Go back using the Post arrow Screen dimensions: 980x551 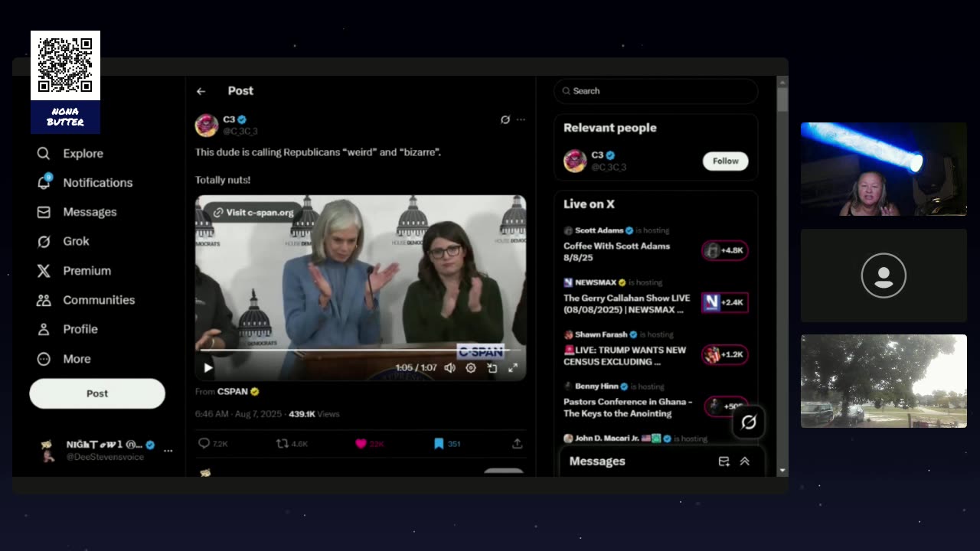point(201,91)
